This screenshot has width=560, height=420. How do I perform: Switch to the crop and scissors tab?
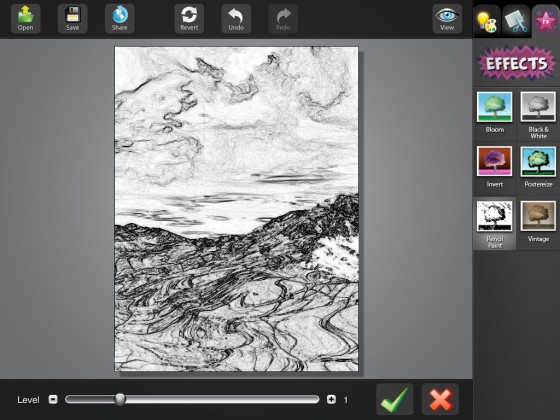click(516, 21)
